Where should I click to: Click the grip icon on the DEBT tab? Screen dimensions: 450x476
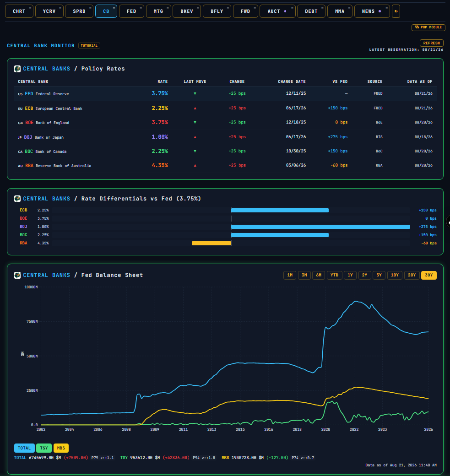(322, 8)
